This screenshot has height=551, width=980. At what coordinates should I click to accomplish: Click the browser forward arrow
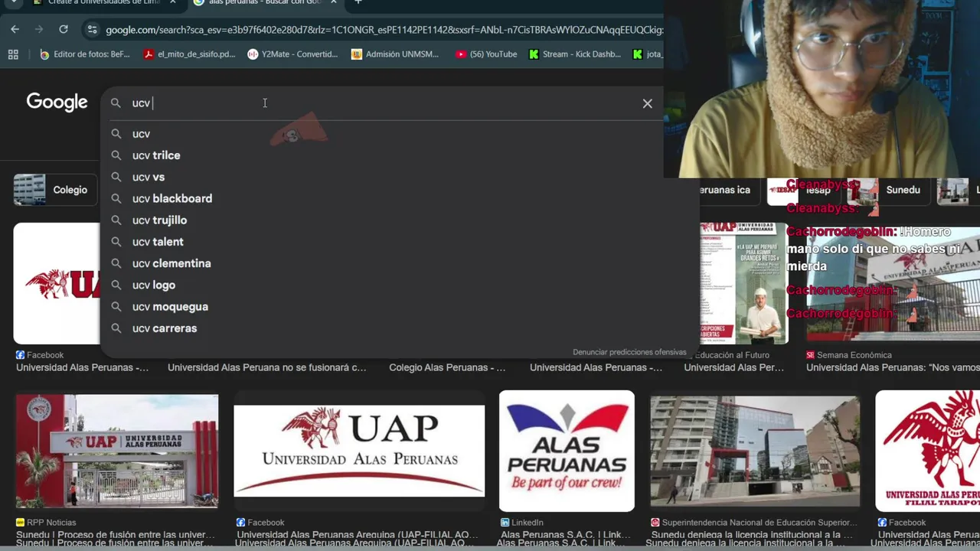(x=39, y=29)
